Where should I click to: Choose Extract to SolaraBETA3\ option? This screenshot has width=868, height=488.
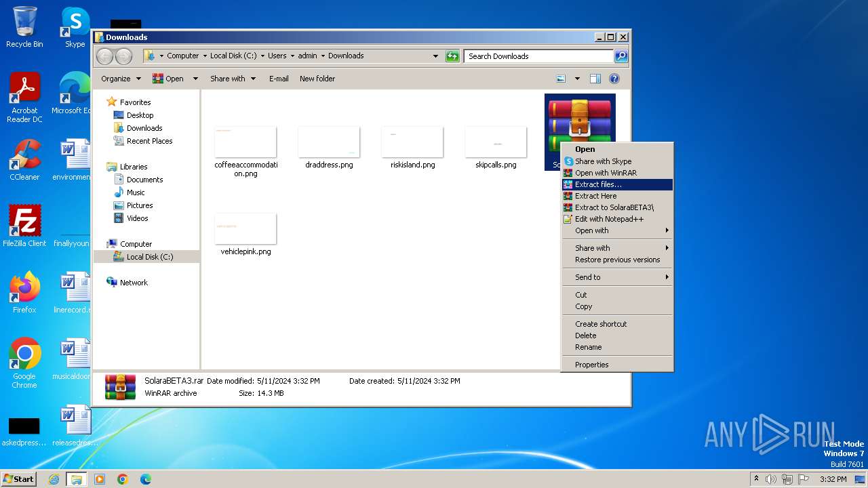coord(617,207)
